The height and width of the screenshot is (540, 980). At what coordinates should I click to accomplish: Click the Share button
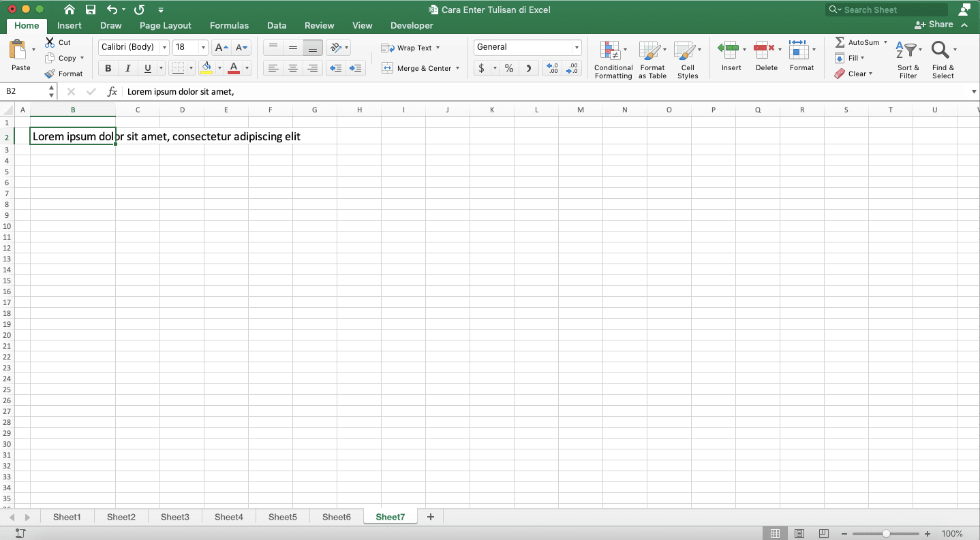[934, 24]
